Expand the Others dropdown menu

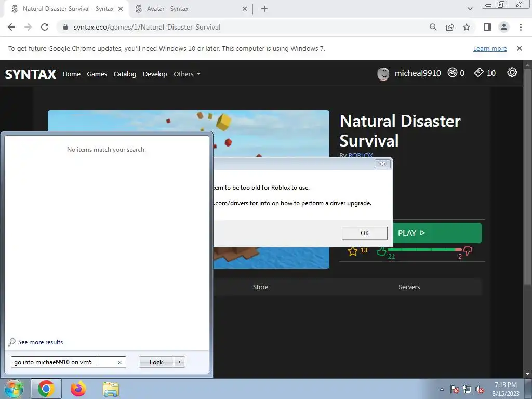[187, 74]
